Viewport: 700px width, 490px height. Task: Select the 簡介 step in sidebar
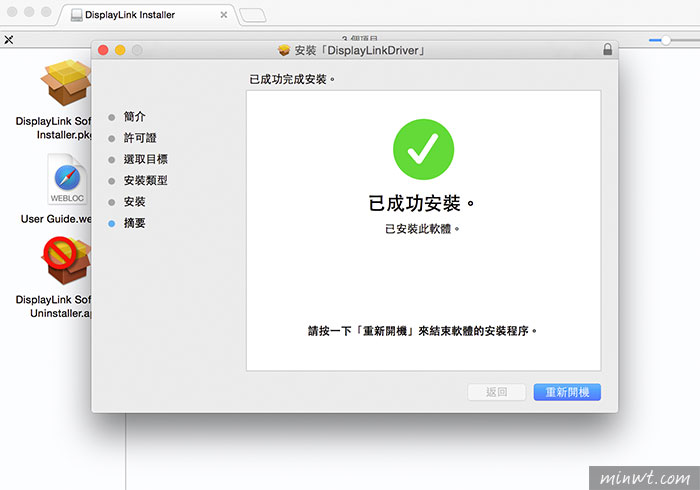[134, 117]
